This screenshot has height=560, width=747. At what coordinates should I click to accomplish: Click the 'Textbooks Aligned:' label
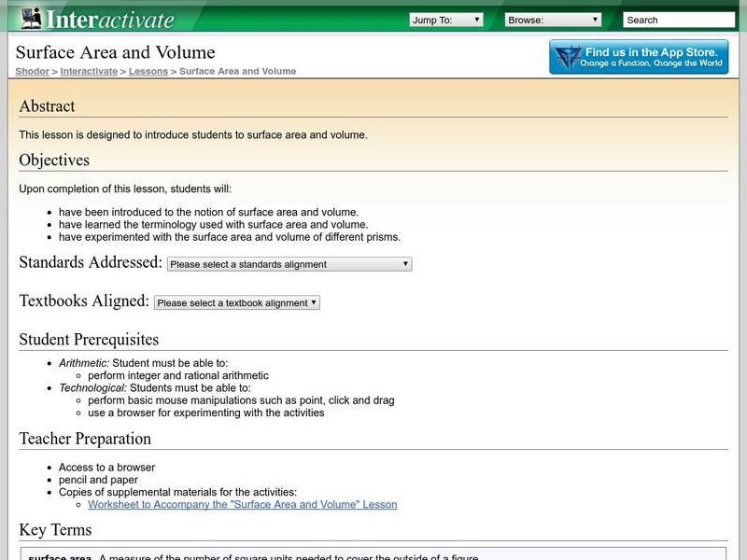84,301
